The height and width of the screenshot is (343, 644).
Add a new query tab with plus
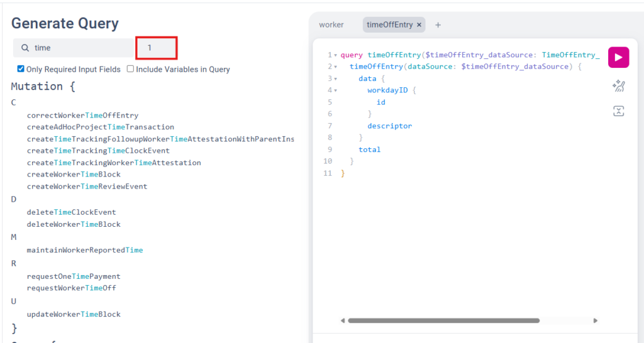(438, 25)
